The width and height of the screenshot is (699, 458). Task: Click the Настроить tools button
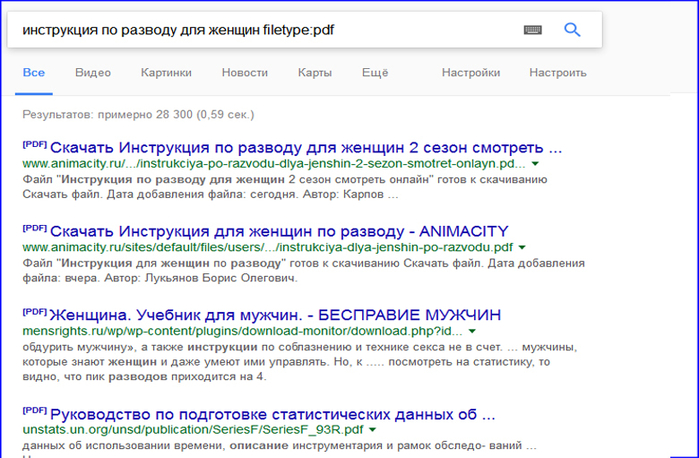click(x=558, y=73)
